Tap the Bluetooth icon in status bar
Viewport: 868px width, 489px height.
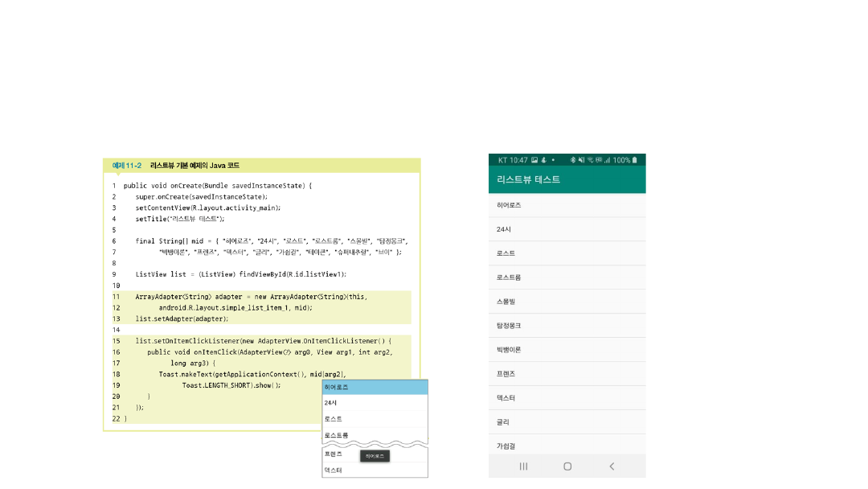click(x=573, y=160)
